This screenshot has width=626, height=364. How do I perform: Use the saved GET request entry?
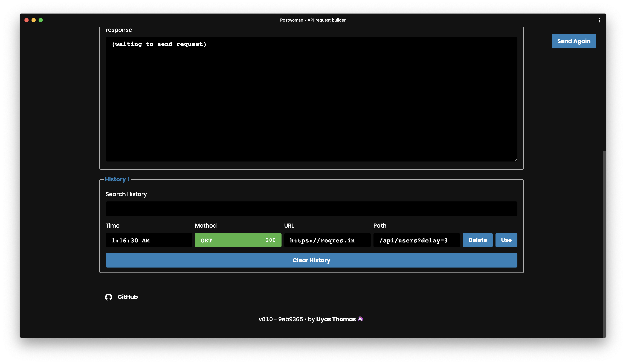click(x=506, y=240)
